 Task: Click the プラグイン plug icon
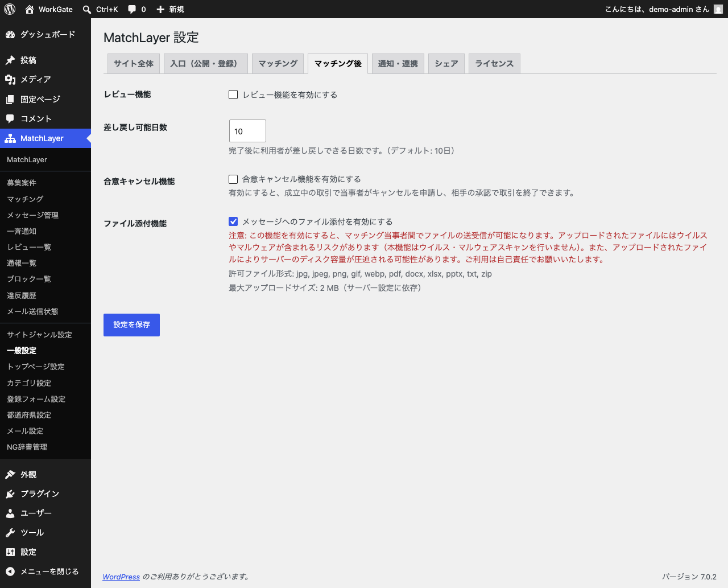[10, 494]
